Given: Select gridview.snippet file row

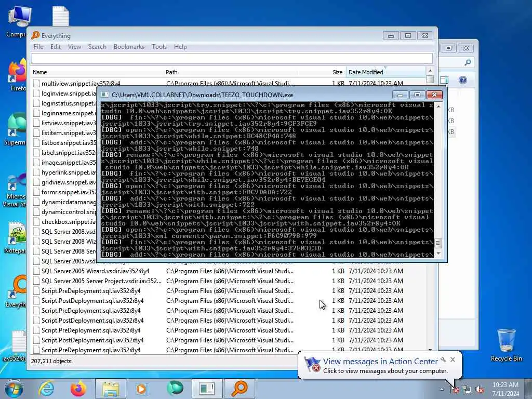Looking at the screenshot, I should point(64,182).
